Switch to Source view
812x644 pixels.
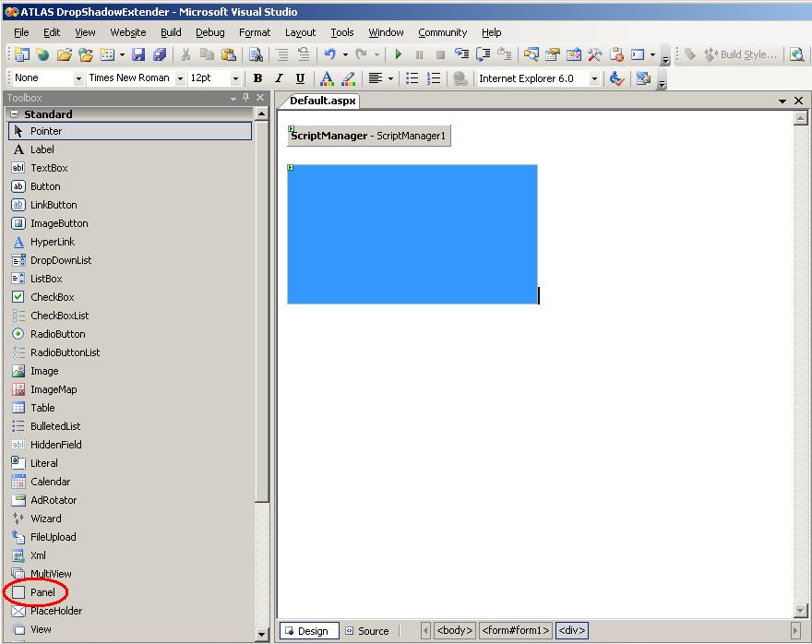pyautogui.click(x=367, y=631)
